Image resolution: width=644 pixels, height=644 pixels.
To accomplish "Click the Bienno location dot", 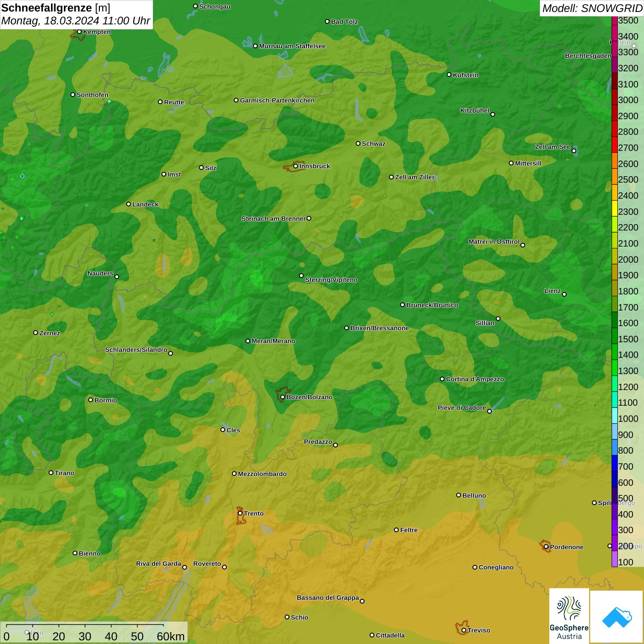I will coord(75,553).
